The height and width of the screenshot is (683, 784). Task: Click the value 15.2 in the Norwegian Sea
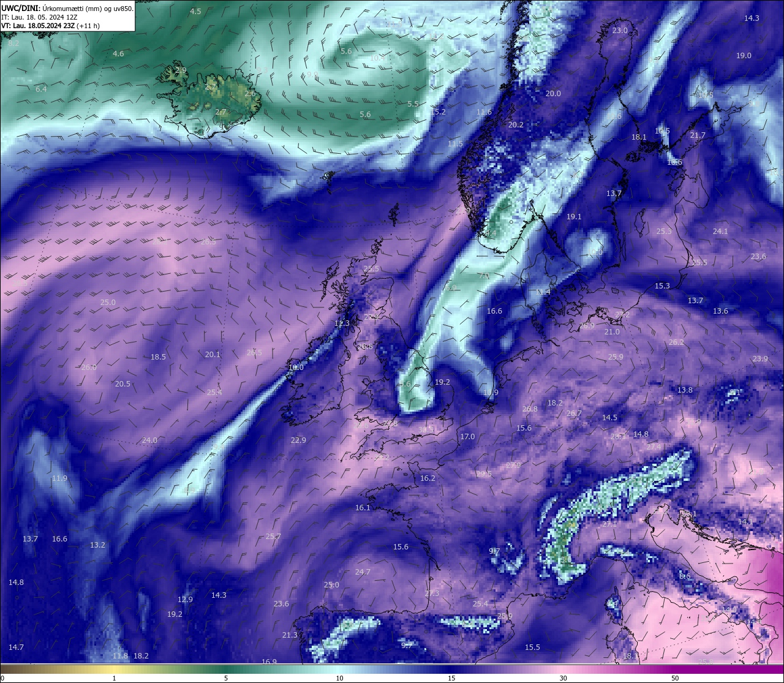click(x=439, y=112)
